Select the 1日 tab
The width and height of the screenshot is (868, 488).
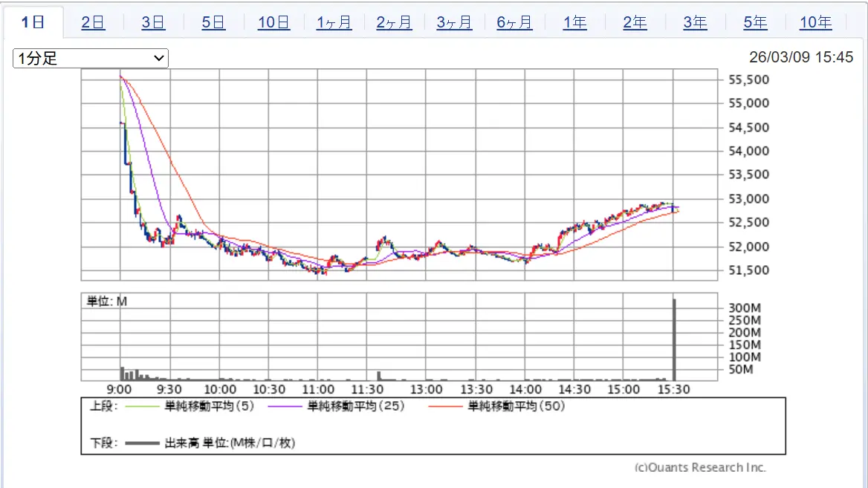tap(33, 22)
